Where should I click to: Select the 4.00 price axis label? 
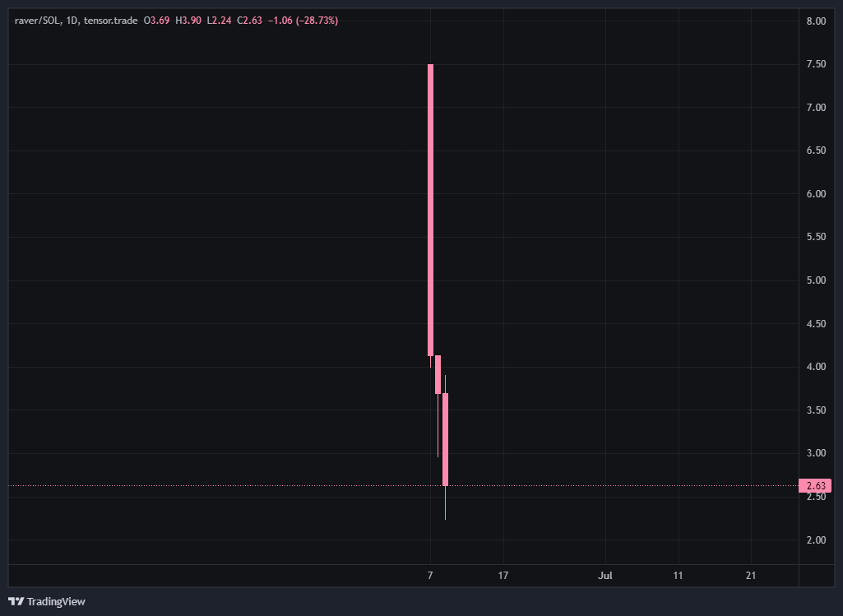tap(816, 367)
